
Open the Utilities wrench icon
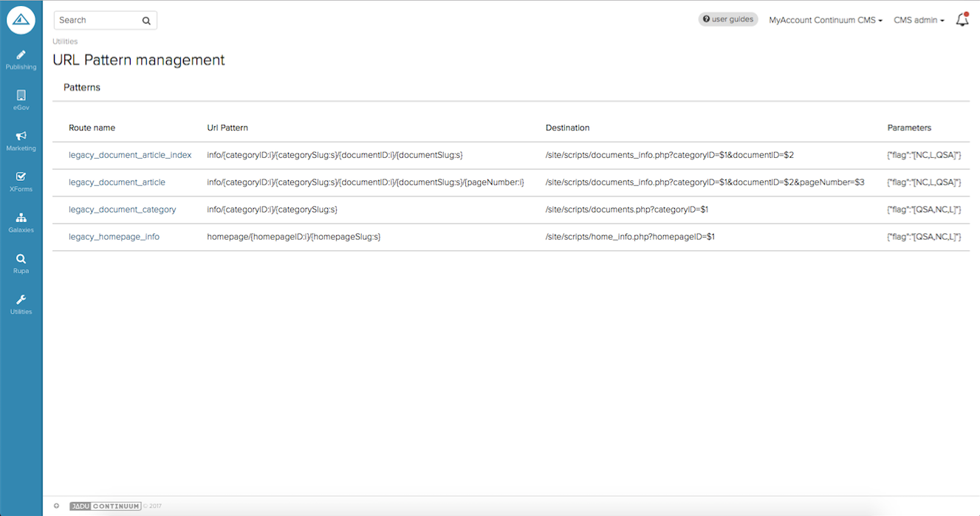pos(21,300)
